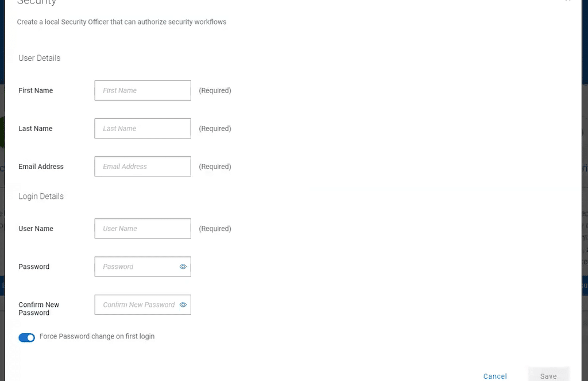The height and width of the screenshot is (381, 588).
Task: Click the Last Name field label
Action: point(35,128)
